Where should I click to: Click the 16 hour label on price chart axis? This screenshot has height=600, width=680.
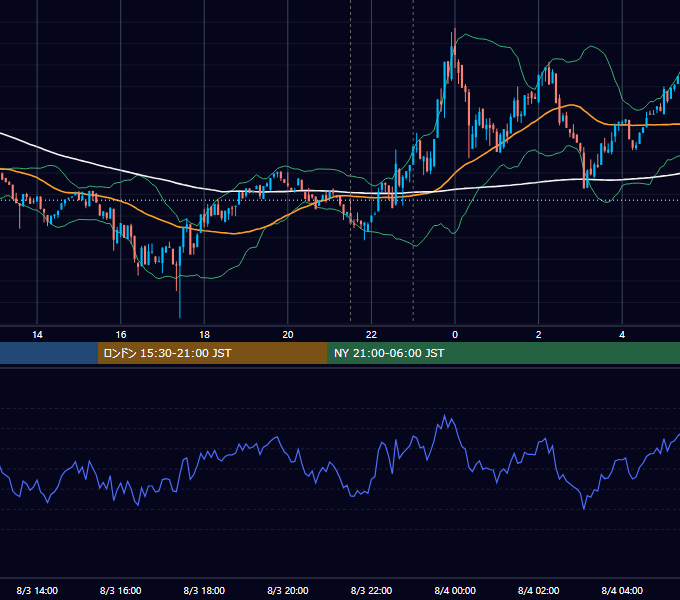121,335
